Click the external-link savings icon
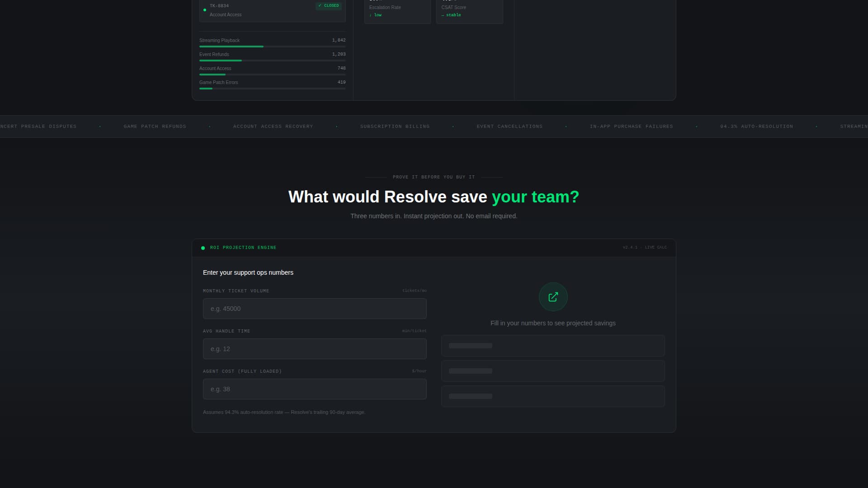This screenshot has width=868, height=488. [553, 297]
